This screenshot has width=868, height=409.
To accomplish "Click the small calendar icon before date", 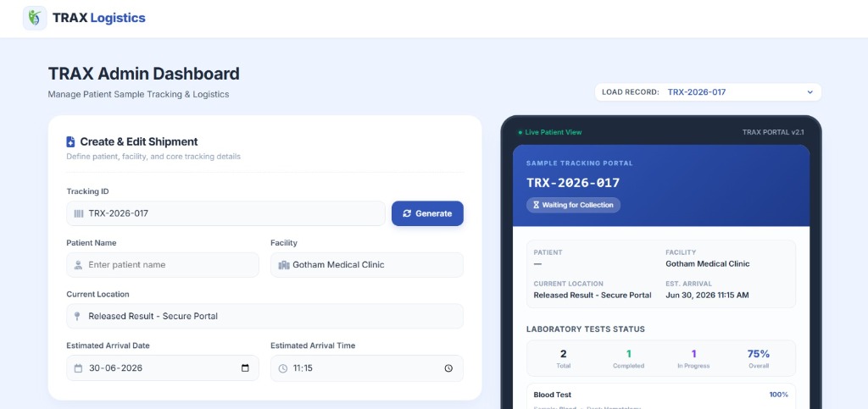I will click(x=78, y=368).
